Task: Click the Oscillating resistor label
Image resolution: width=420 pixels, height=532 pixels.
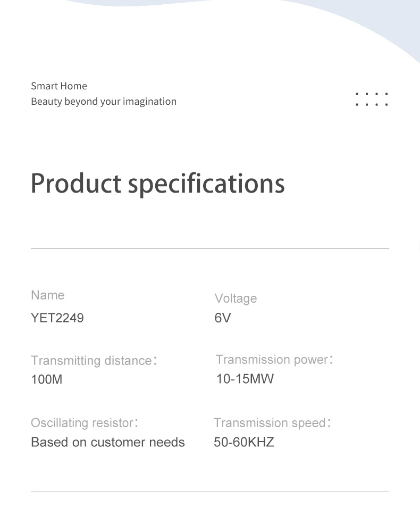Action: (x=85, y=423)
